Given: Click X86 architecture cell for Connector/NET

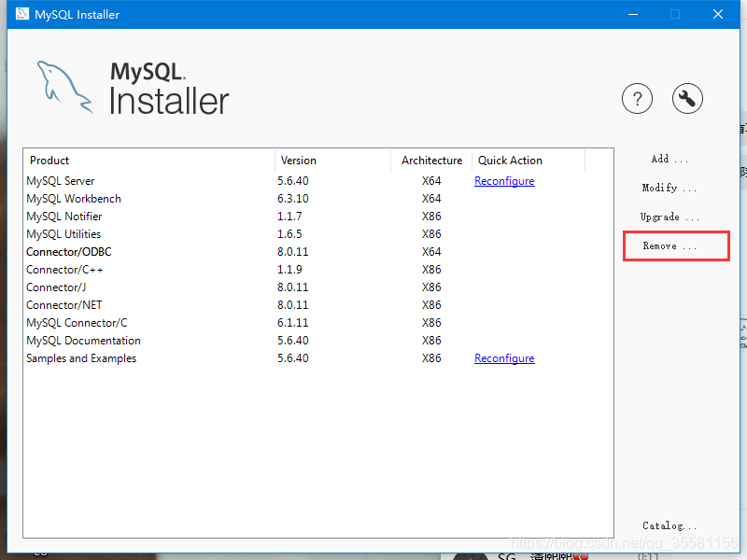Looking at the screenshot, I should tap(431, 305).
